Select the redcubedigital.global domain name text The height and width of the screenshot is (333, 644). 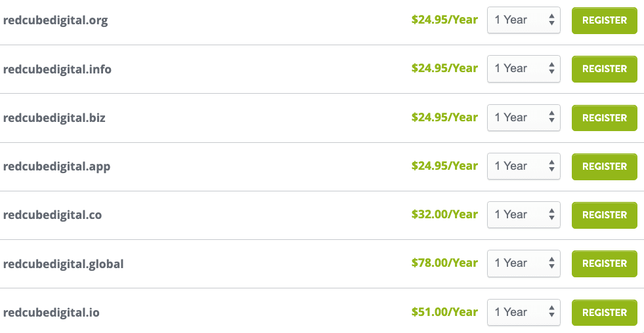(x=63, y=264)
